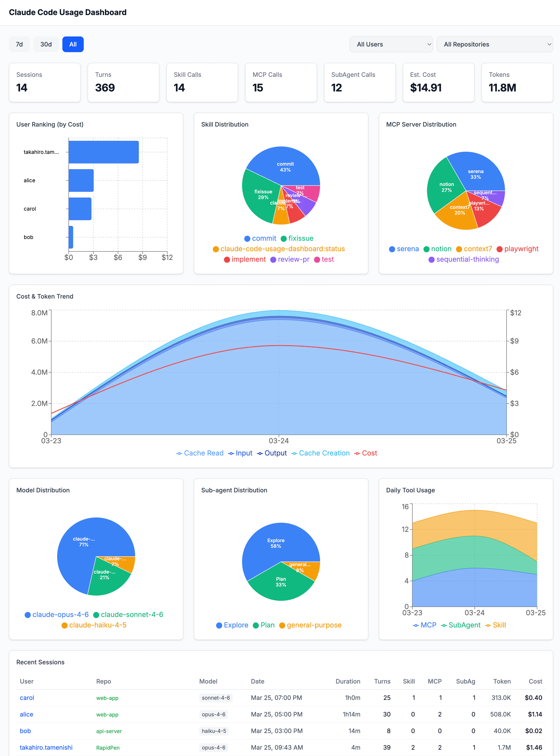Click the Date column header in Recent Sessions
Screen dimensions: 560x756
point(258,681)
